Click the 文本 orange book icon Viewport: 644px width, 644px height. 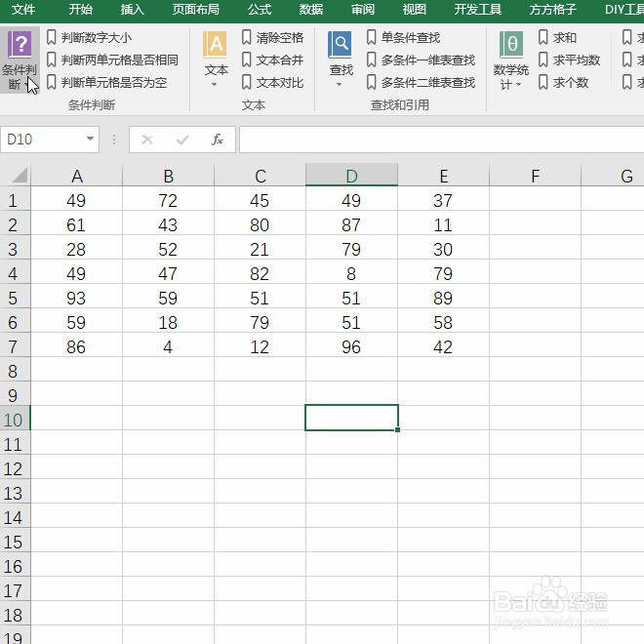(x=216, y=45)
